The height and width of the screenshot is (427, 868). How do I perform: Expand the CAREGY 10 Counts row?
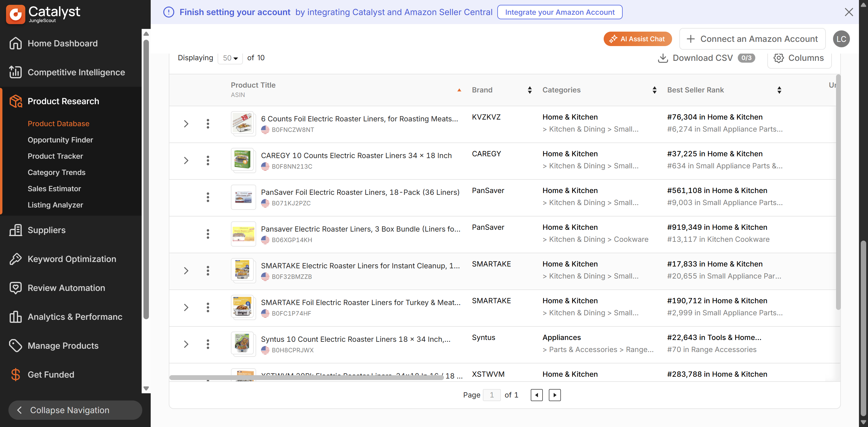pos(186,161)
